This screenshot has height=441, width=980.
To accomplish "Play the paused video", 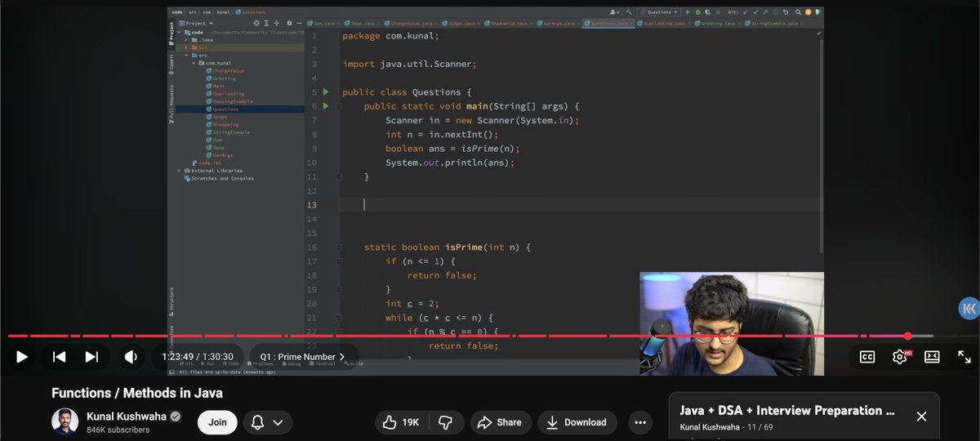I will tap(22, 357).
